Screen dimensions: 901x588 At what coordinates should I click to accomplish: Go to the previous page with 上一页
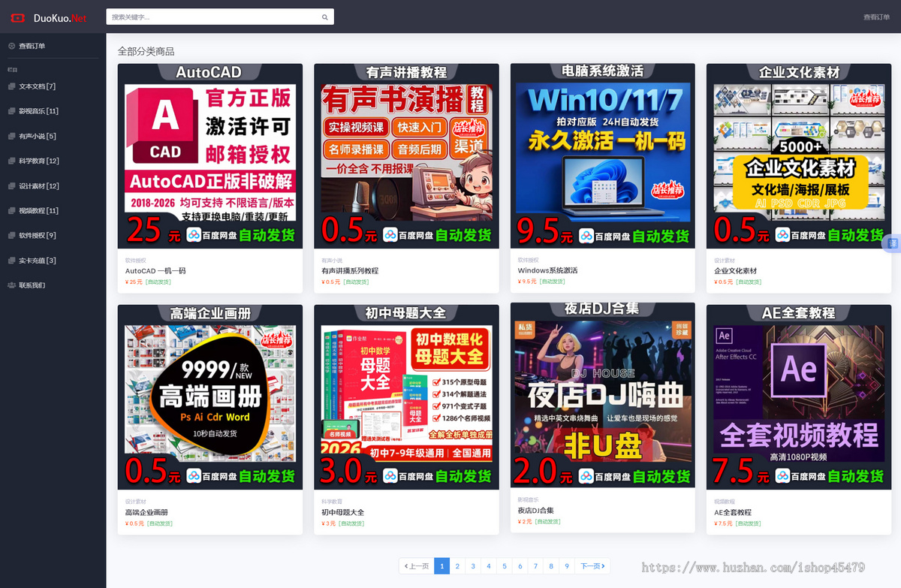(416, 566)
